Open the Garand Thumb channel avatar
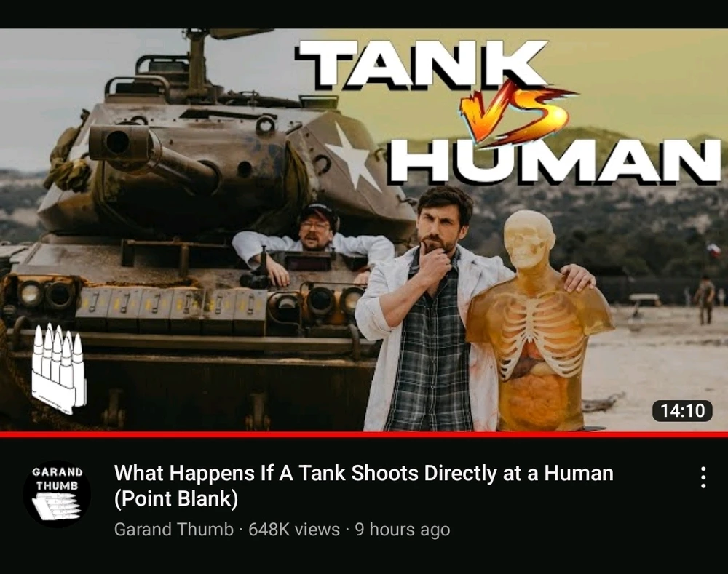Viewport: 728px width, 574px height. tap(57, 493)
